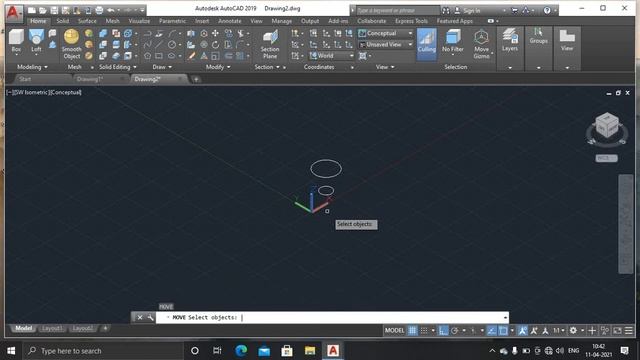Click the Workspace Switching gear icon
The width and height of the screenshot is (640, 360).
[573, 331]
